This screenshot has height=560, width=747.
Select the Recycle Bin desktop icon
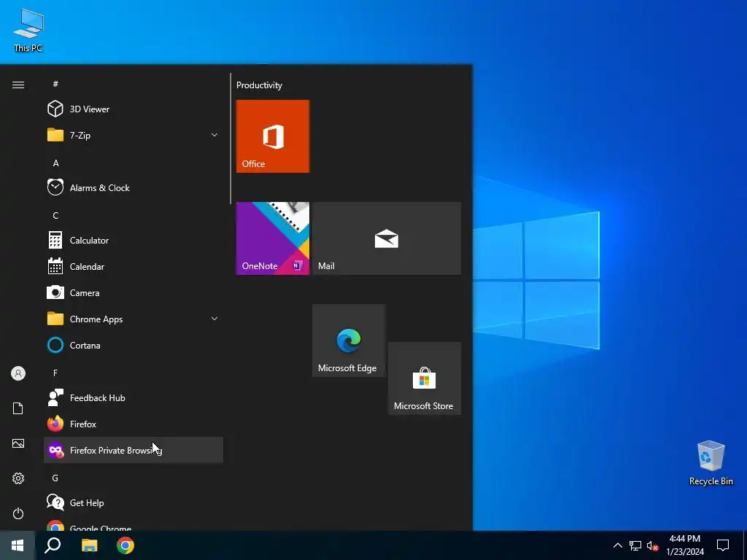tap(711, 463)
